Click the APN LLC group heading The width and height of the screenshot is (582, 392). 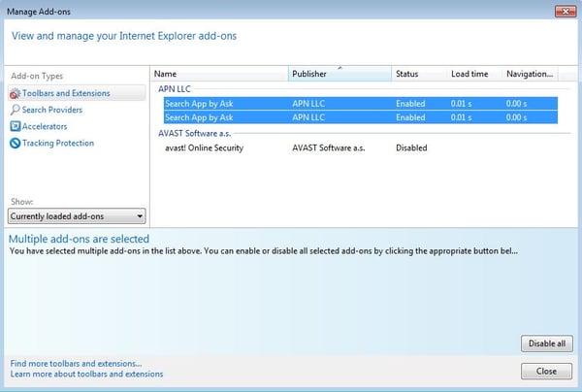(x=174, y=89)
